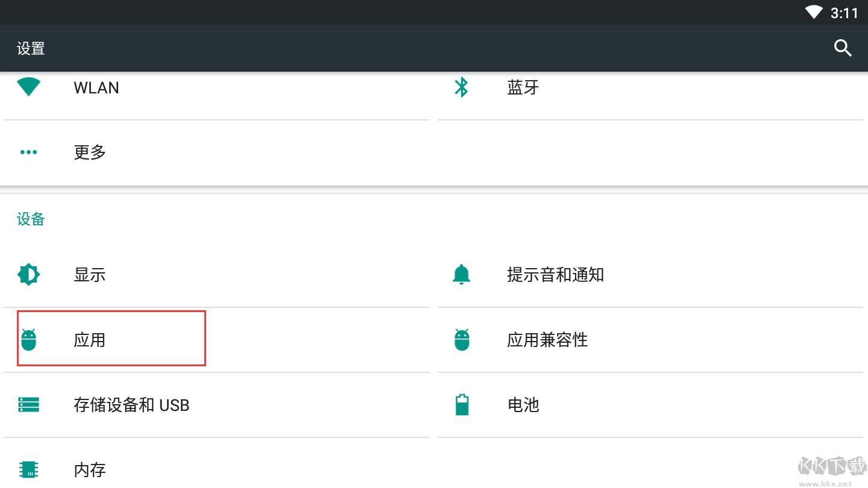The height and width of the screenshot is (488, 868).
Task: Click the Android icon beside 应用
Action: [x=28, y=340]
